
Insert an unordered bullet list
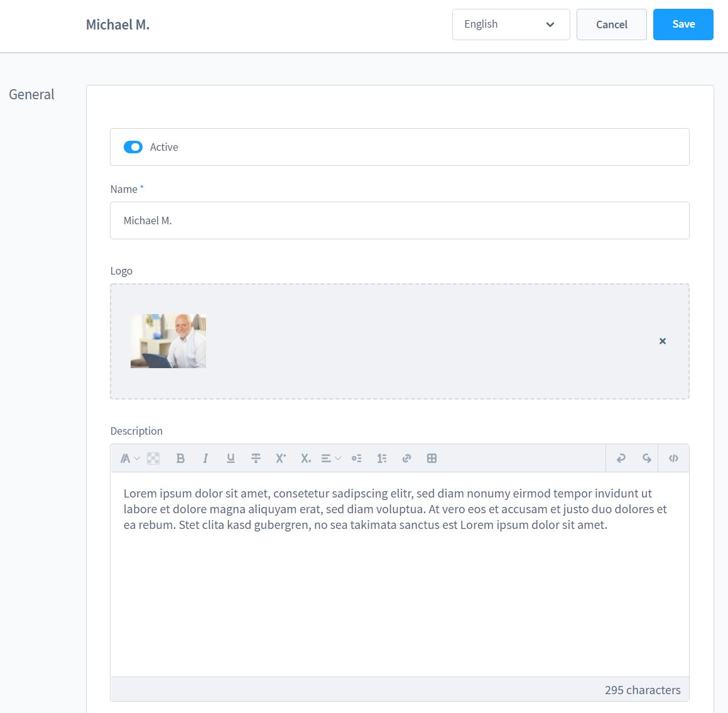pos(356,459)
